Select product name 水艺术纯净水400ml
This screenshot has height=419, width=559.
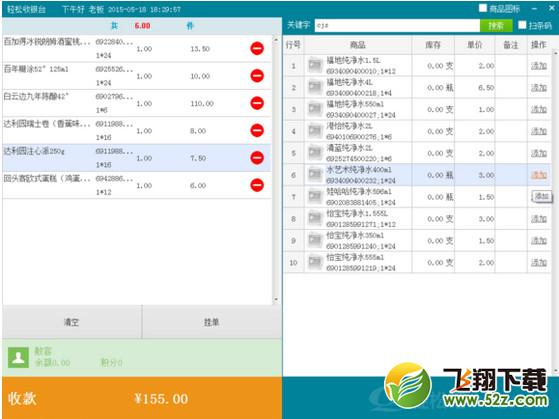pyautogui.click(x=359, y=170)
